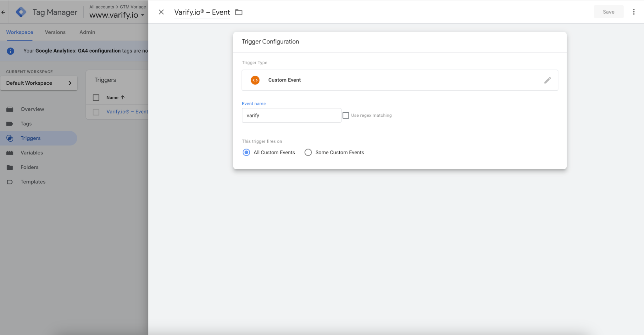Viewport: 644px width, 335px height.
Task: Close the trigger editor panel
Action: click(161, 12)
